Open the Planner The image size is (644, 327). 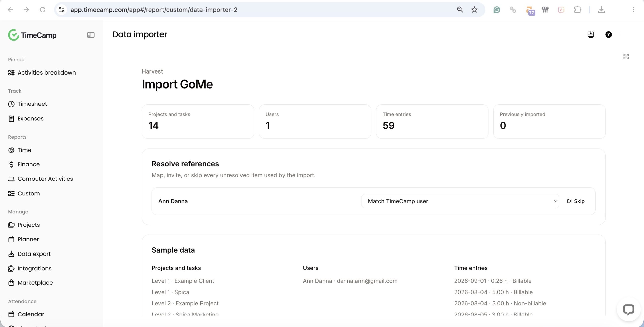[x=28, y=239]
